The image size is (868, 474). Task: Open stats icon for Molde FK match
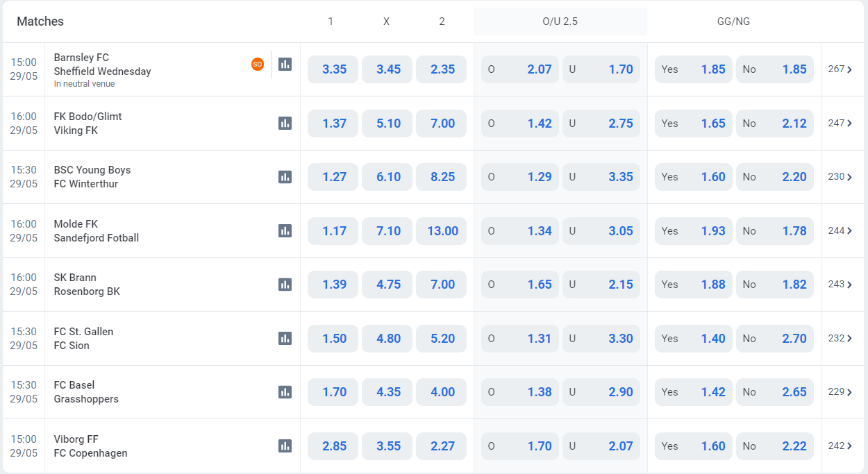tap(285, 230)
